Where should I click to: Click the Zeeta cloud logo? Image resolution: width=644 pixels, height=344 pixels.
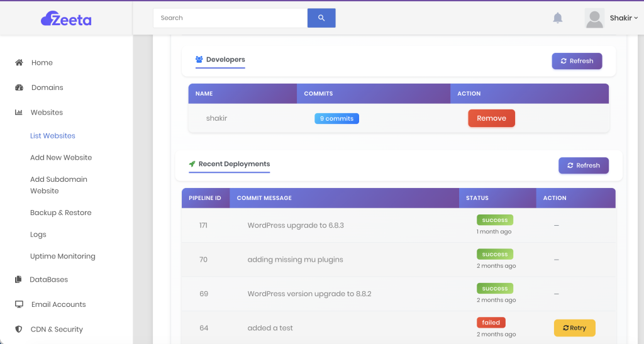[x=66, y=19]
